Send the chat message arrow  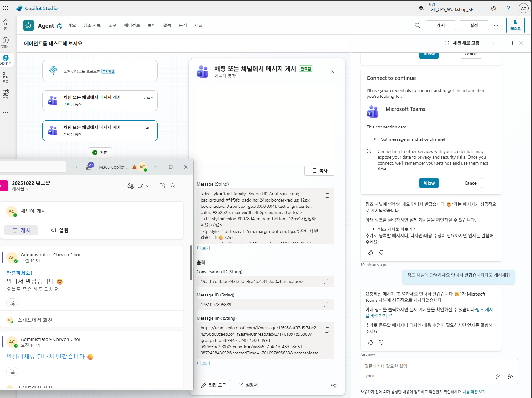(x=510, y=376)
